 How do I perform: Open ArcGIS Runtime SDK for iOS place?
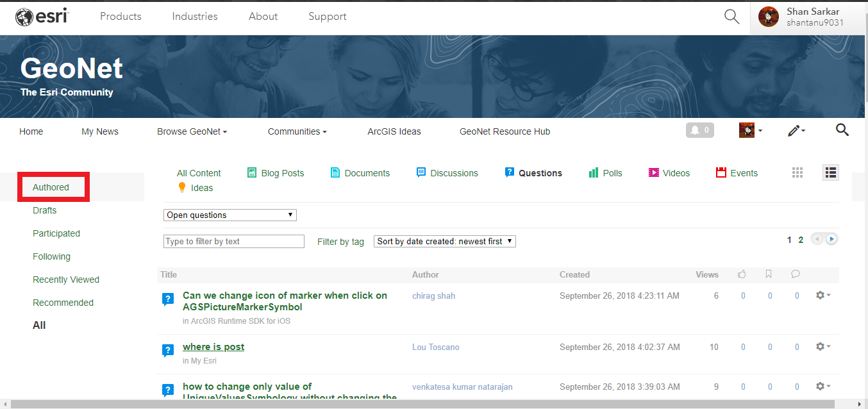coord(240,321)
